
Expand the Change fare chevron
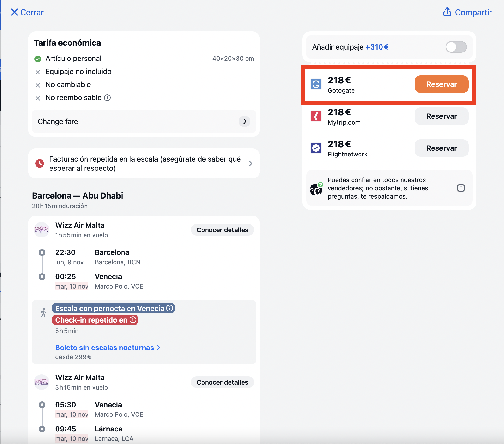pos(244,121)
